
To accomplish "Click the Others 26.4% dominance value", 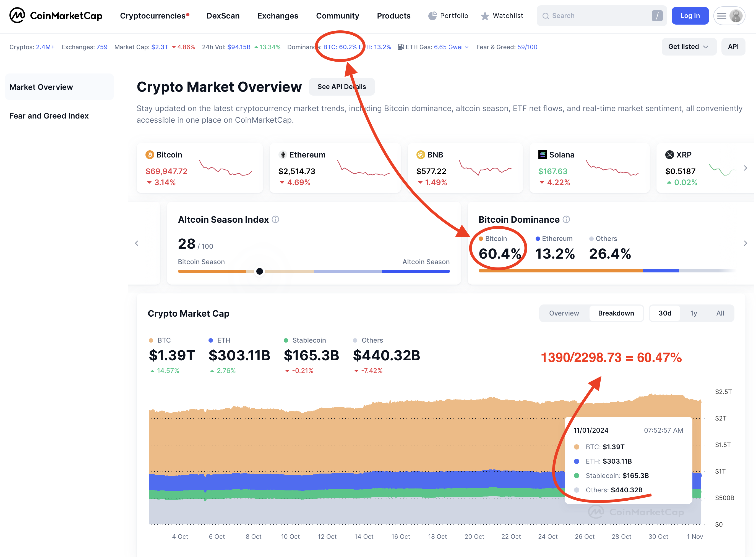I will coord(610,254).
